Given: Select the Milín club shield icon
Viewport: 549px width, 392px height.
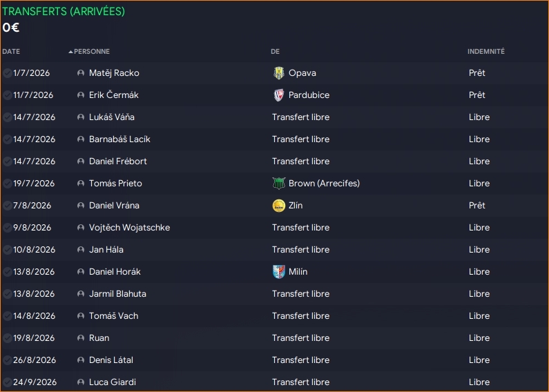Looking at the screenshot, I should click(279, 272).
